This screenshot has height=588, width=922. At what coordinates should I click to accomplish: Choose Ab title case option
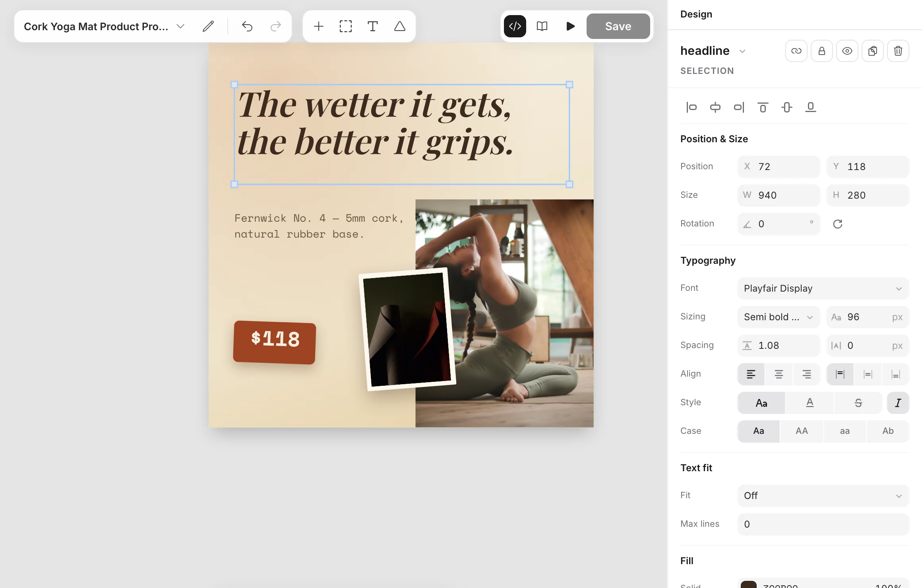point(888,431)
